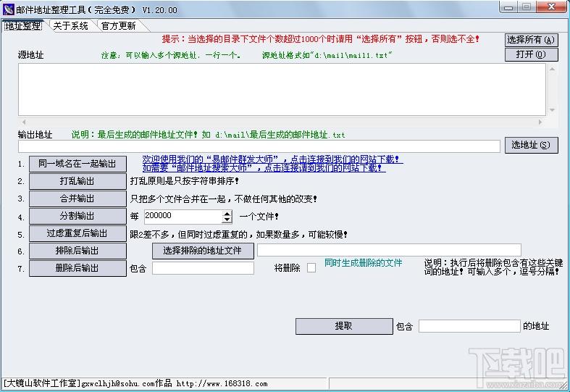Increase the split count with up arrow
This screenshot has width=570, height=392.
point(227,214)
